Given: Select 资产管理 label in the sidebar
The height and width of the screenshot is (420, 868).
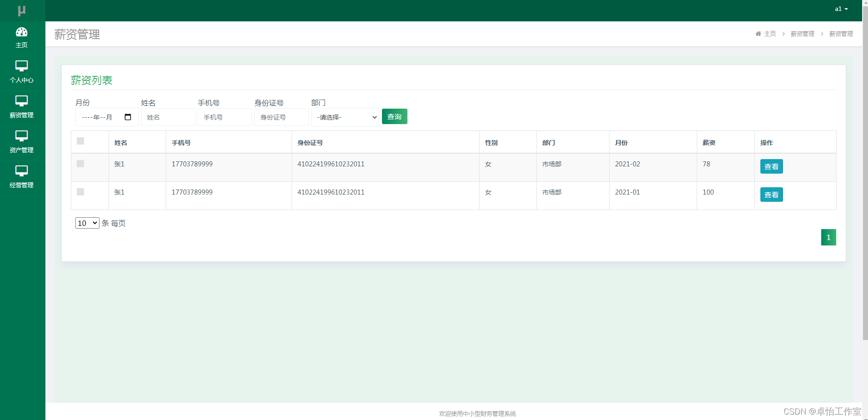Looking at the screenshot, I should [x=22, y=150].
